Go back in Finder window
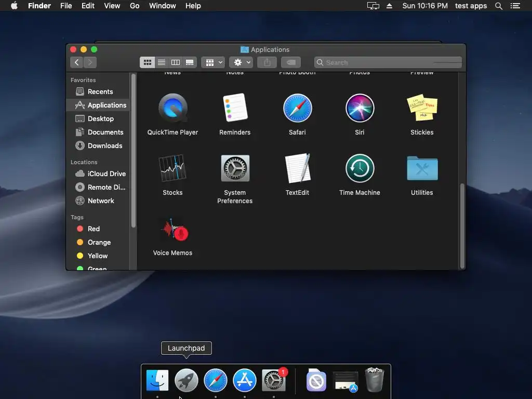 tap(77, 62)
